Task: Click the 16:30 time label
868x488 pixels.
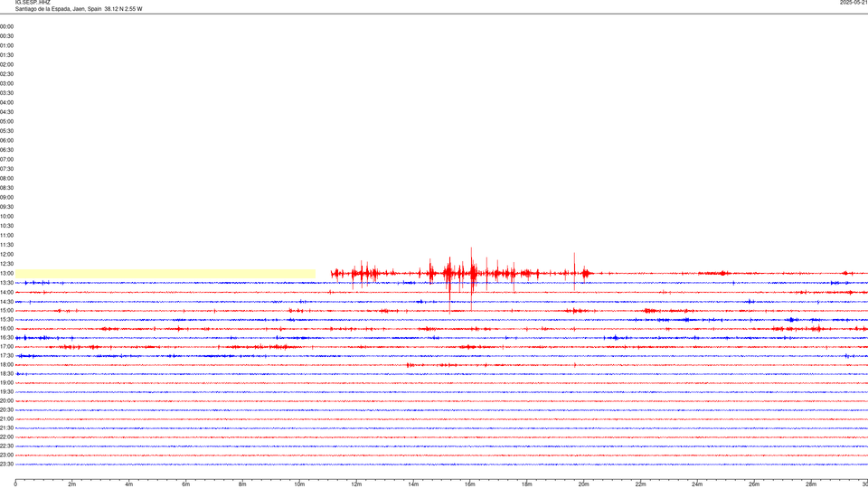Action: 6,337
